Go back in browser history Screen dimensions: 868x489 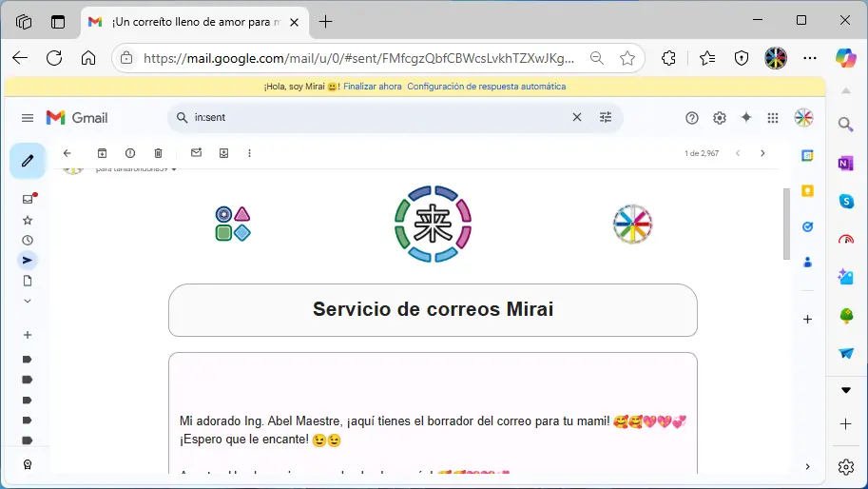click(x=20, y=58)
